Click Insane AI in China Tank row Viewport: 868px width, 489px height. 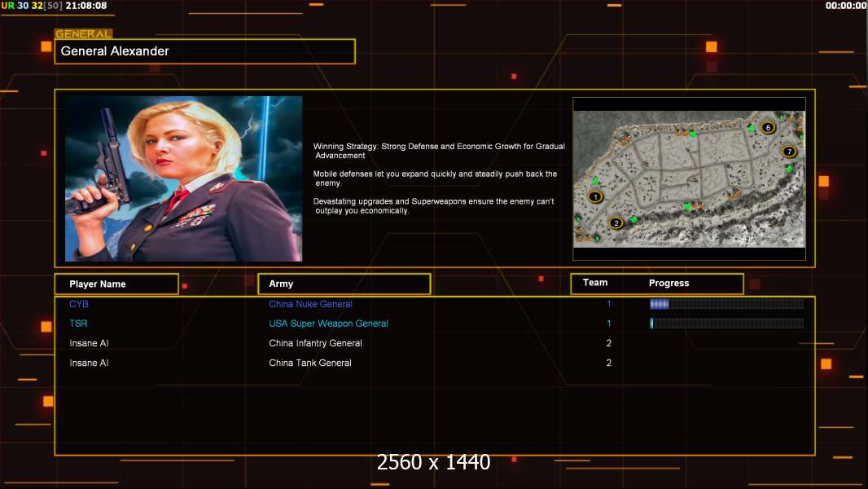[89, 363]
